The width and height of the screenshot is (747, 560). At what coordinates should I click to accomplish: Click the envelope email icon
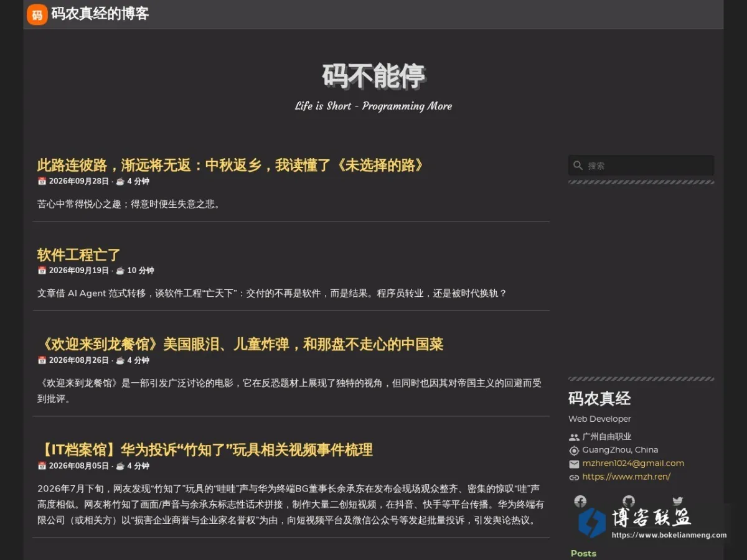click(574, 464)
